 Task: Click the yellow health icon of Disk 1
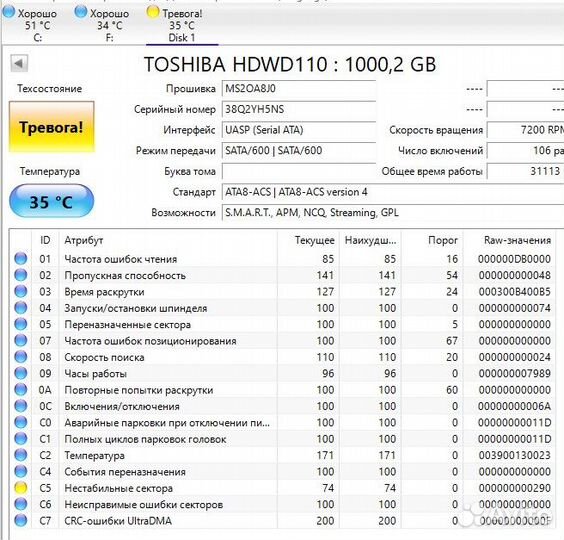coord(153,12)
